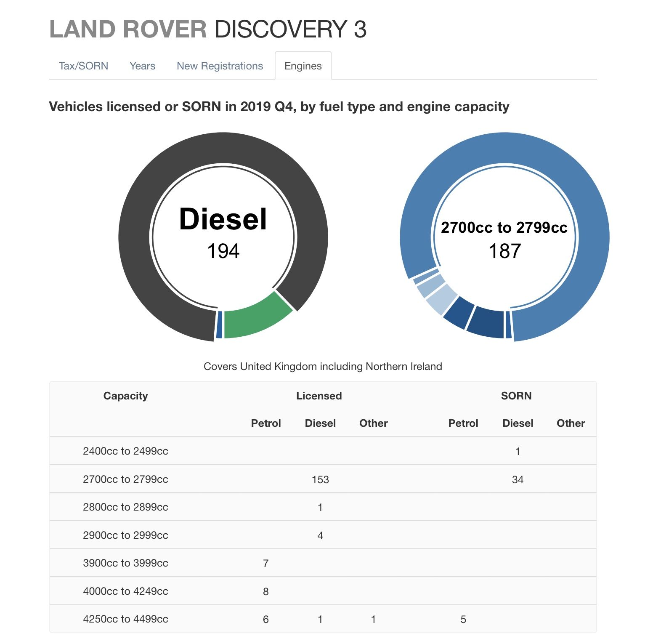645x644 pixels.
Task: Open the Tax/SORN tab
Action: tap(83, 66)
